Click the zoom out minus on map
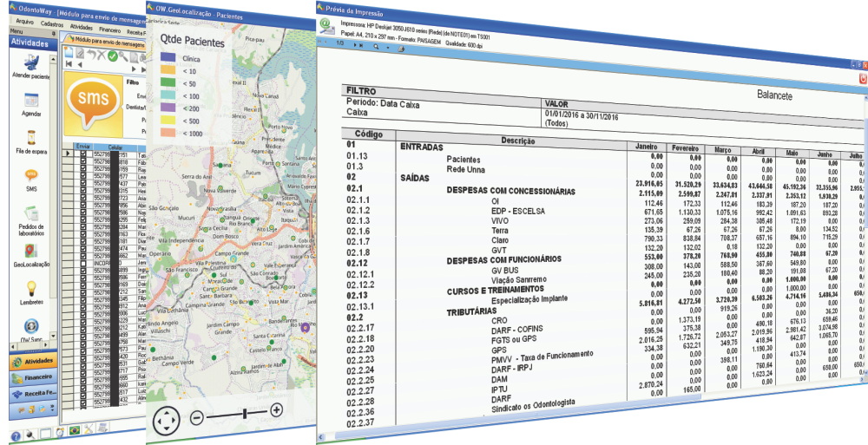The width and height of the screenshot is (868, 445). (196, 416)
